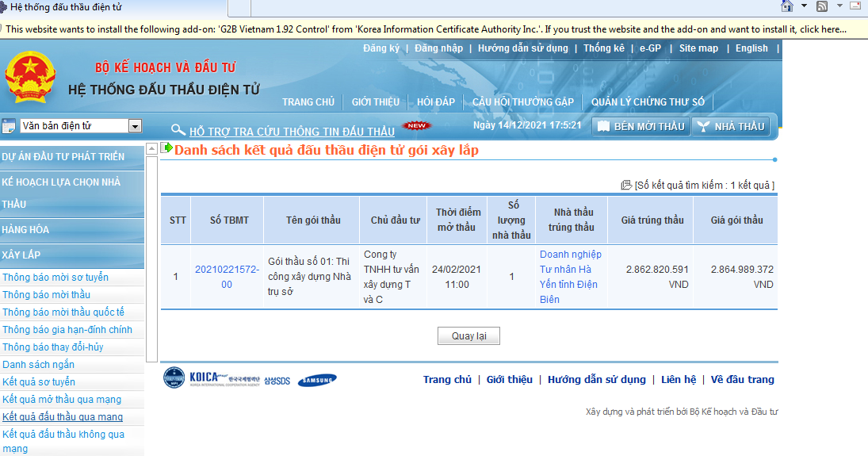This screenshot has width=868, height=456.
Task: Click the browser Home icon
Action: coord(787,6)
